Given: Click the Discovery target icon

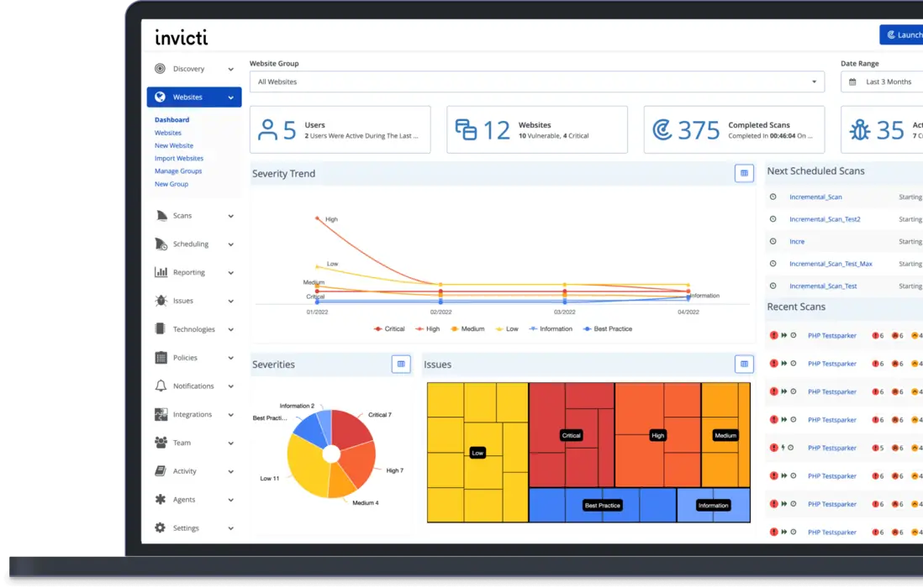Looking at the screenshot, I should 160,68.
